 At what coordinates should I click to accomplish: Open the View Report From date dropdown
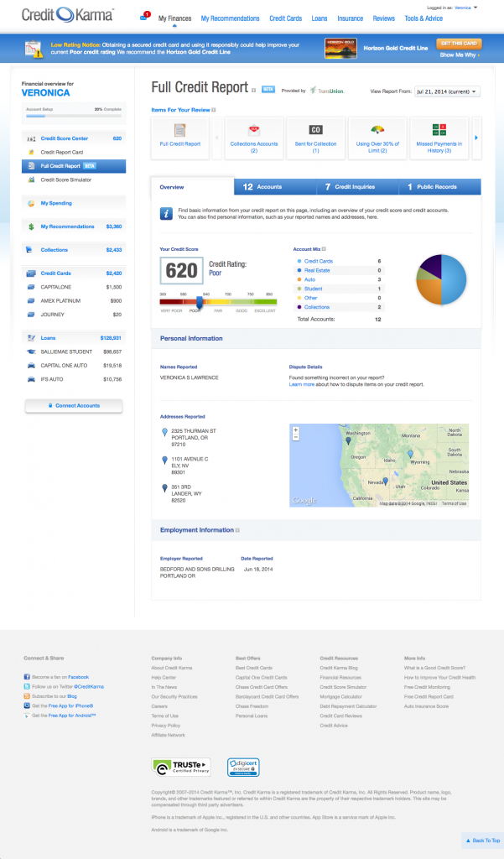pos(447,91)
